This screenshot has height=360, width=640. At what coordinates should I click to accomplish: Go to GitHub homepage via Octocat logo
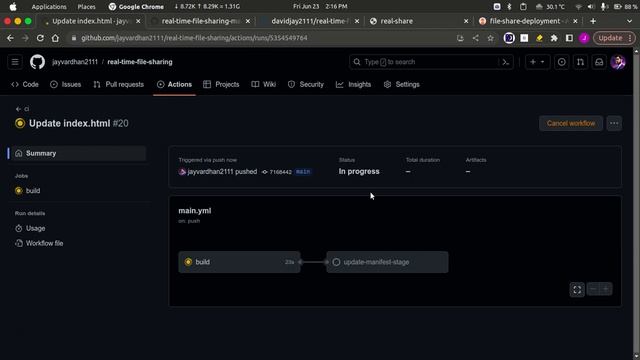click(37, 62)
